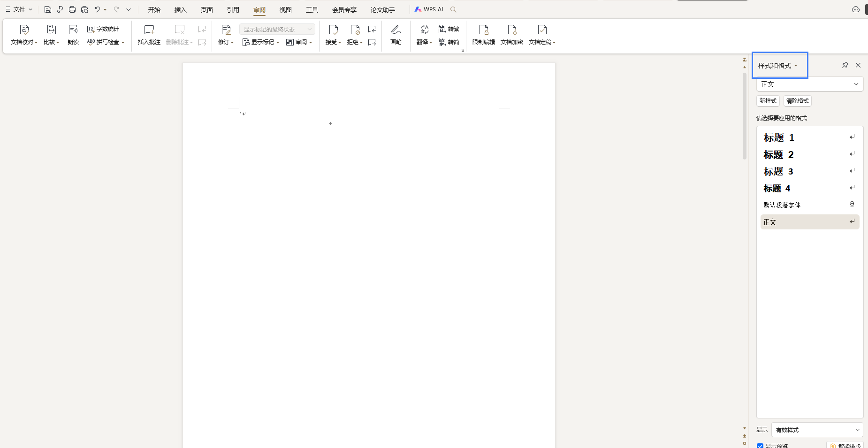This screenshot has width=868, height=448.
Task: Apply the 标题 4 style
Action: pos(810,188)
